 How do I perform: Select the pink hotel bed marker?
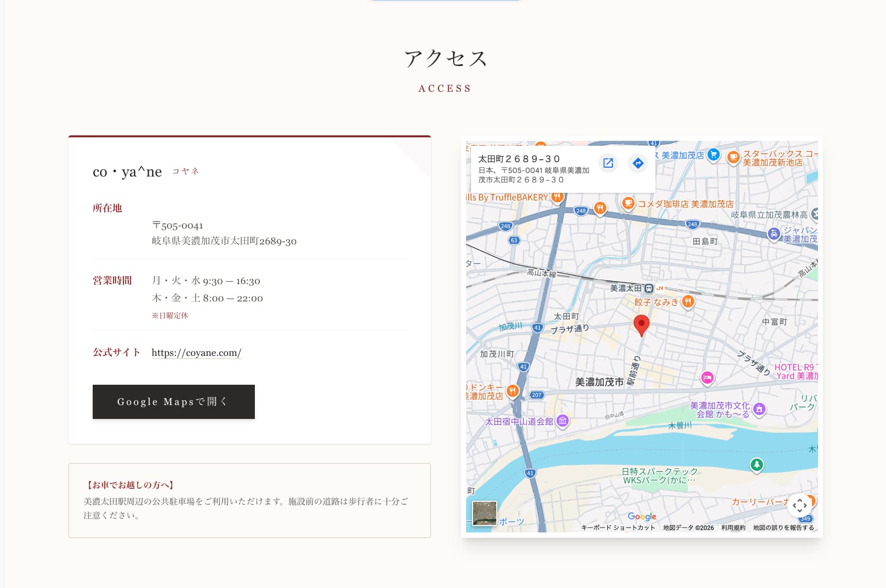pos(707,378)
